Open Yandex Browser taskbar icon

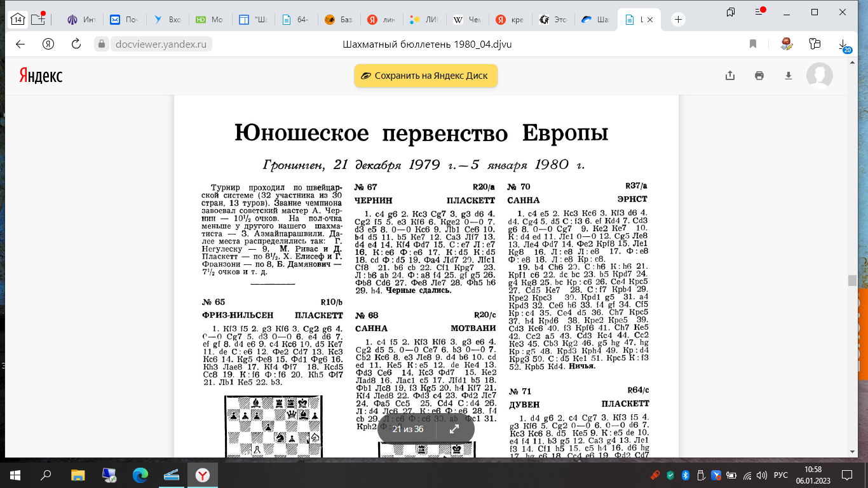point(202,475)
